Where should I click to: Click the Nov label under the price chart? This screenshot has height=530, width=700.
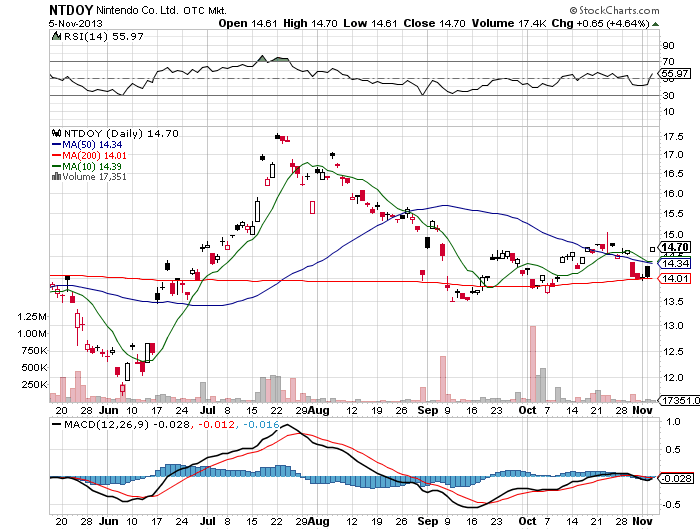pyautogui.click(x=642, y=410)
